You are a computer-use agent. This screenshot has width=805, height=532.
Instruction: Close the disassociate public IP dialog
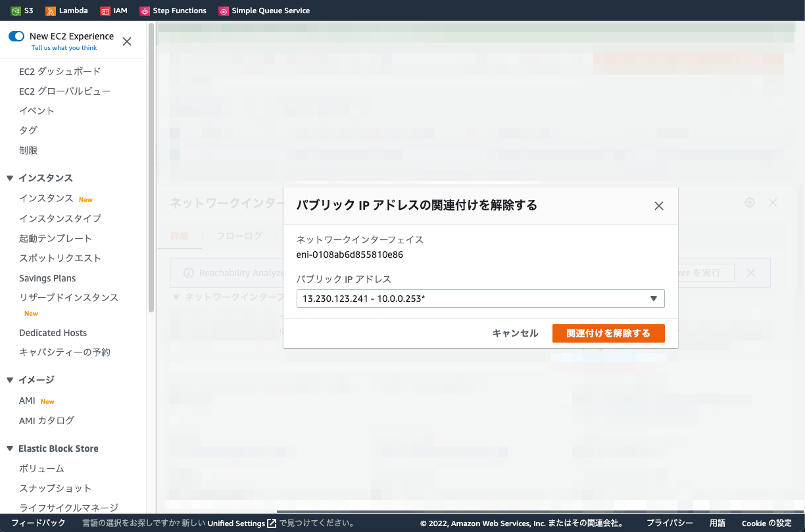658,205
